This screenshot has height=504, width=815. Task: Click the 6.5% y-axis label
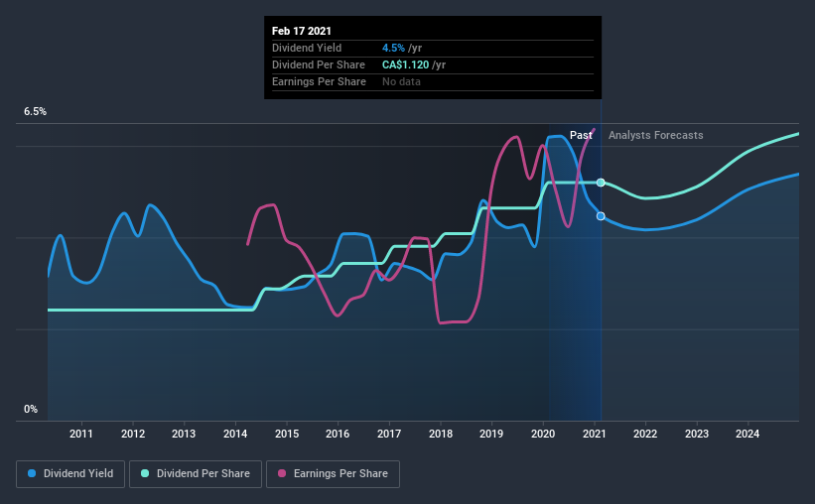(35, 112)
